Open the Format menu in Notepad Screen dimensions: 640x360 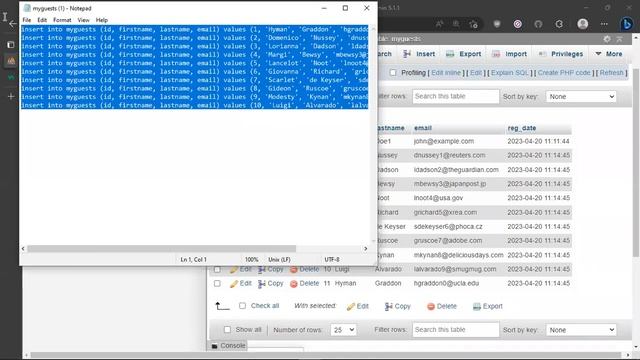62,20
